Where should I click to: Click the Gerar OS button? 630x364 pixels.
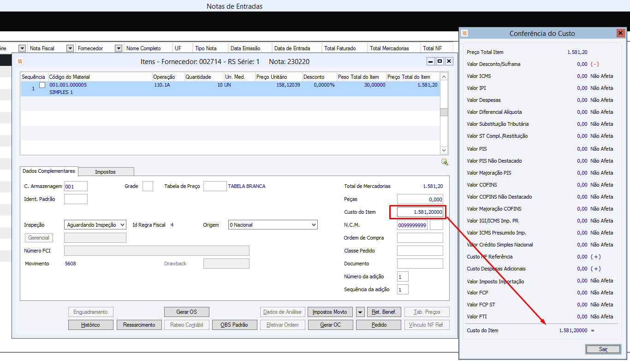[x=186, y=312]
